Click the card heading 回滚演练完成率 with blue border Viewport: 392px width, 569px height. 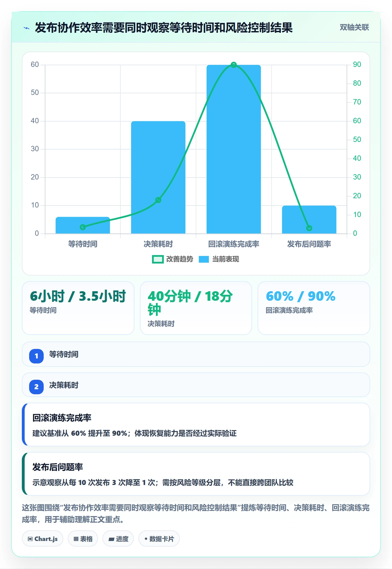(x=62, y=418)
